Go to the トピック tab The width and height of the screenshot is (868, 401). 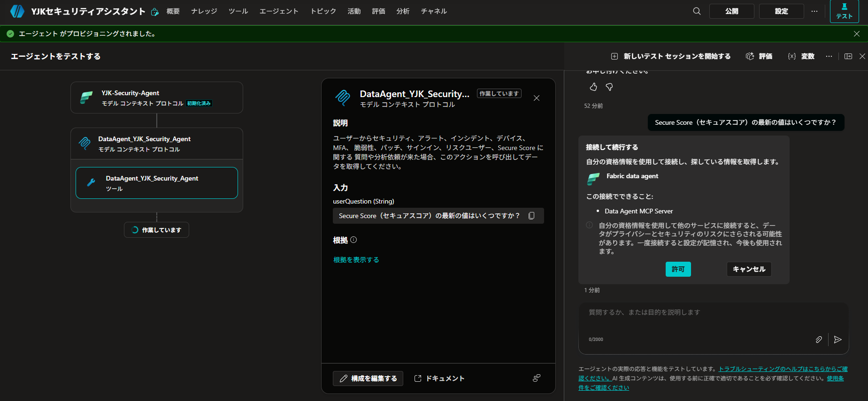(x=323, y=11)
